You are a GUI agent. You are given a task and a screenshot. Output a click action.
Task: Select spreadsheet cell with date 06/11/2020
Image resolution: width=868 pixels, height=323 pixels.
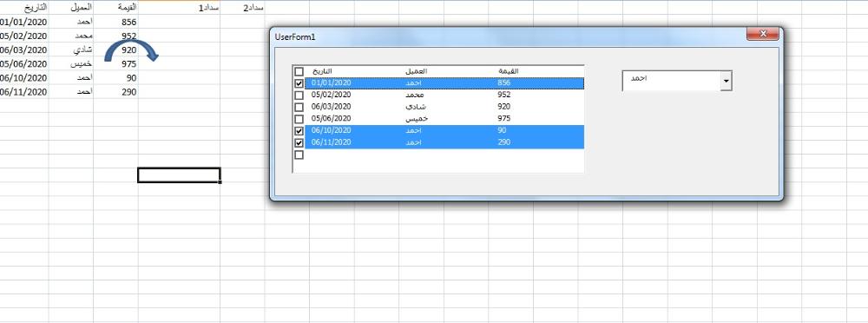tap(23, 92)
